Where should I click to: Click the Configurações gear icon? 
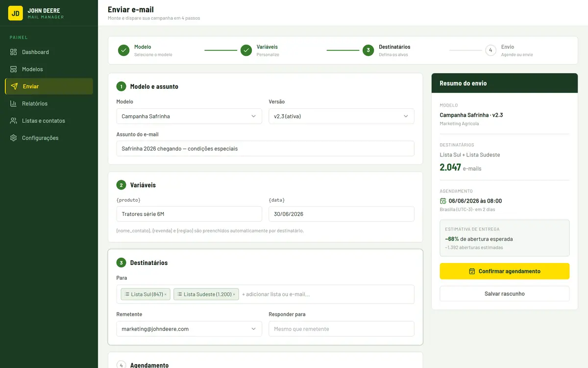[x=14, y=138]
